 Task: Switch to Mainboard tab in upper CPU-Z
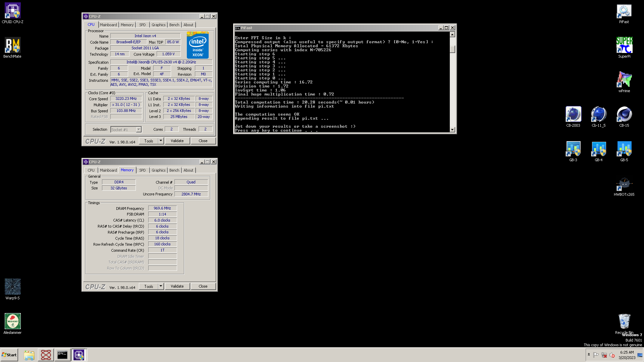[x=108, y=25]
